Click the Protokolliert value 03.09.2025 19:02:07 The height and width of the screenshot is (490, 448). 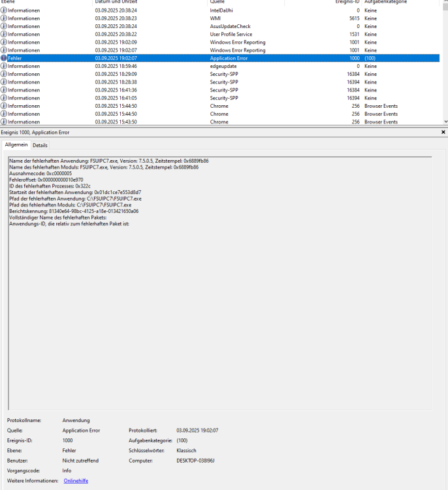click(x=197, y=431)
